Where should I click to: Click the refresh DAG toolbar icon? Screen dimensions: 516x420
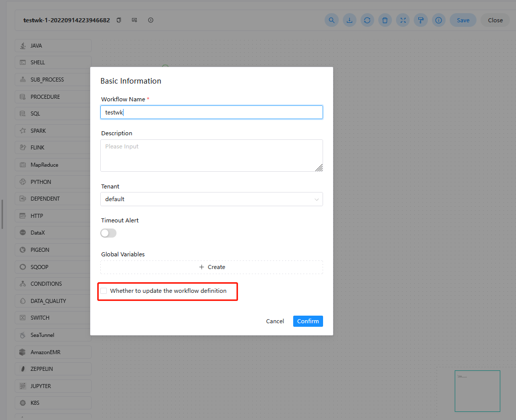367,20
